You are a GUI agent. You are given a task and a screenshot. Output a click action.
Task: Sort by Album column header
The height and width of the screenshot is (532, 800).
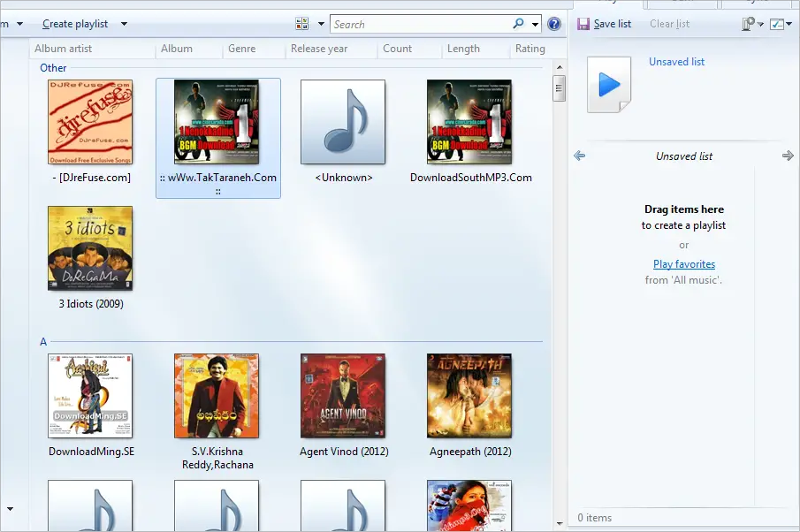pos(177,49)
